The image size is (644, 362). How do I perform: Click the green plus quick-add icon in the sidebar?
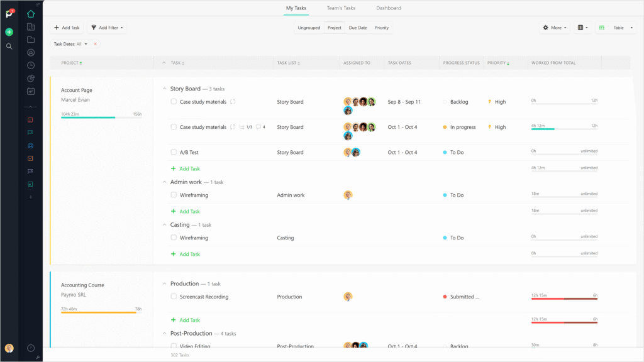9,31
